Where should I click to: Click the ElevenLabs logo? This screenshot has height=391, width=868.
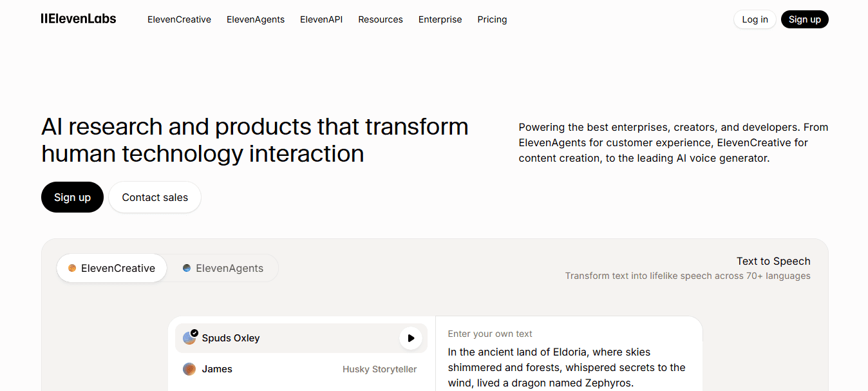click(x=79, y=19)
